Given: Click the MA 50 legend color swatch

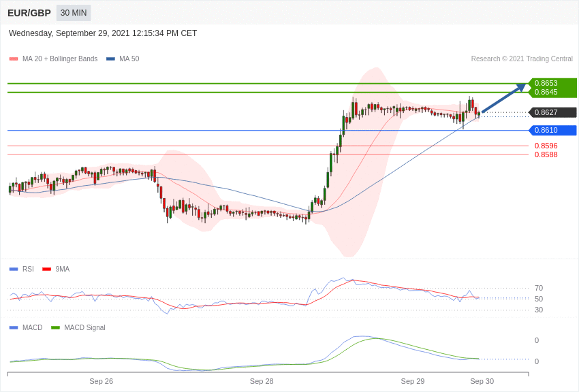Looking at the screenshot, I should (110, 59).
